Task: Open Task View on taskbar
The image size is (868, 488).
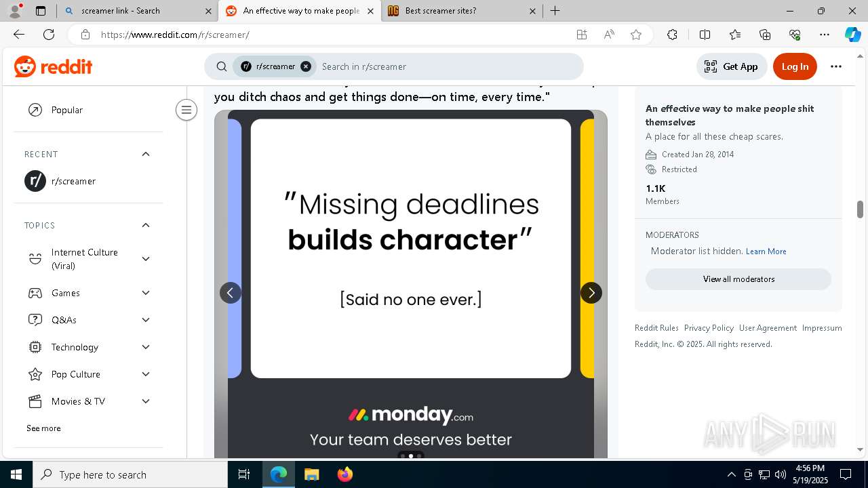Action: click(x=244, y=474)
